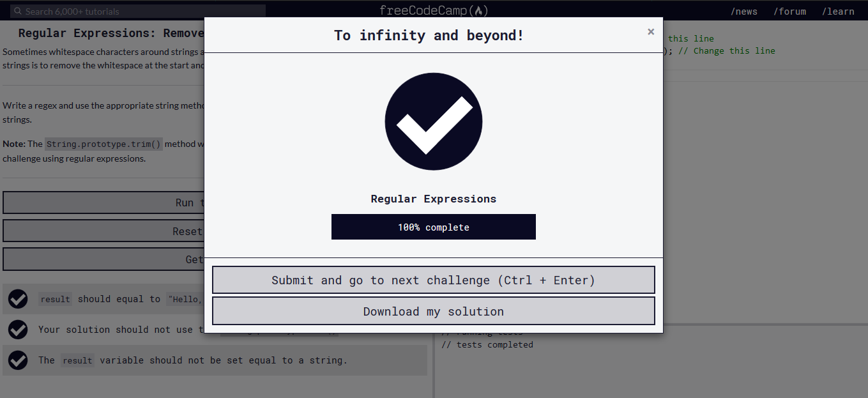The image size is (868, 398).
Task: Open the /learn link in header
Action: pos(838,11)
